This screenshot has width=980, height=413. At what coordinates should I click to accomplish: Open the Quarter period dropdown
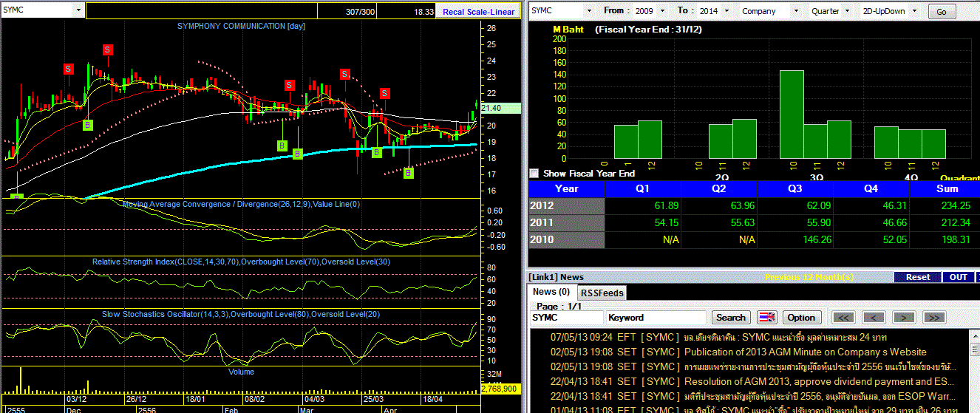[846, 11]
